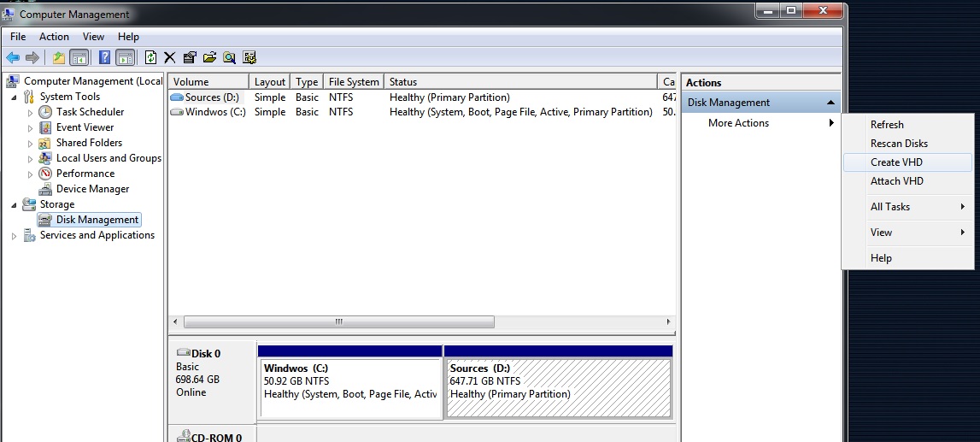Expand the Local Users and Groups node
The width and height of the screenshot is (980, 442).
point(30,159)
